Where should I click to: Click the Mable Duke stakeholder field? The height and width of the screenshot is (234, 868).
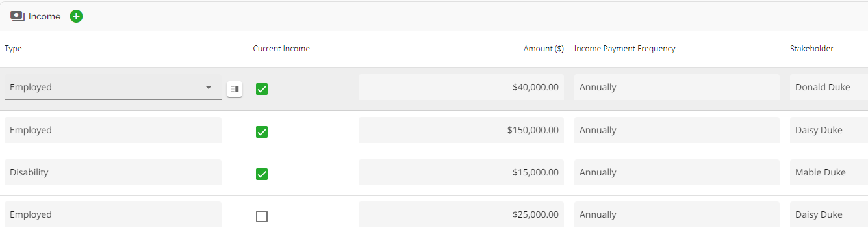829,172
